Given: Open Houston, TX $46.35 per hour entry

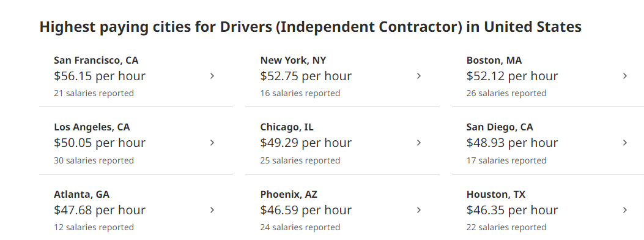Looking at the screenshot, I should [549, 210].
